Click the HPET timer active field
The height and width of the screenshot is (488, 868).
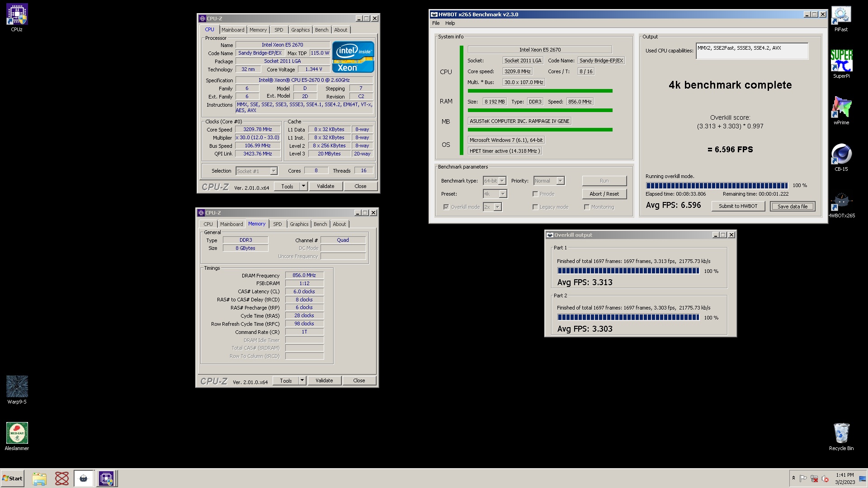[x=505, y=151]
